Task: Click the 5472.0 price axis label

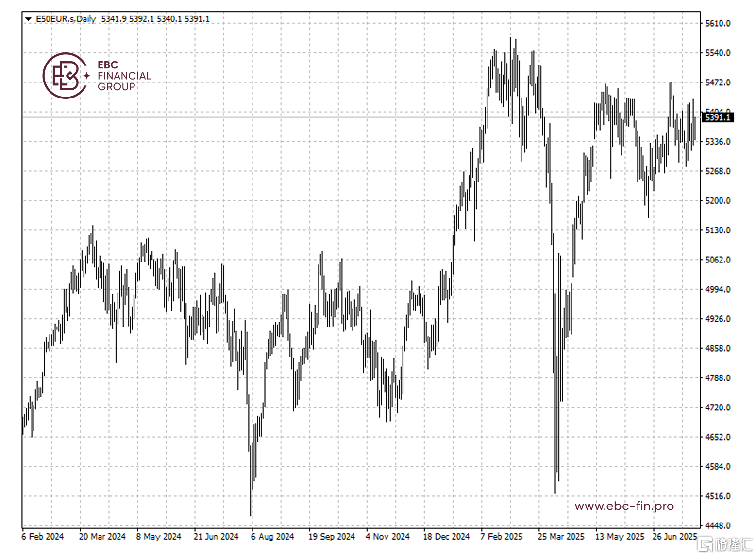Action: click(x=718, y=82)
